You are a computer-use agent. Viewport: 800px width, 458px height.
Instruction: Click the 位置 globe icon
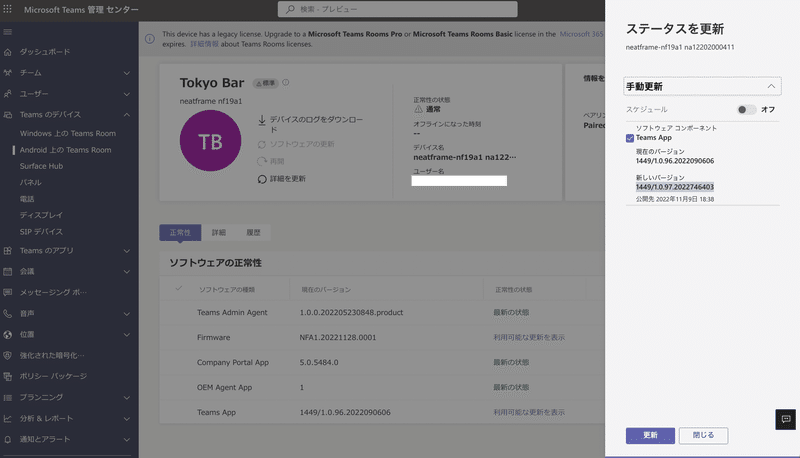(8, 335)
